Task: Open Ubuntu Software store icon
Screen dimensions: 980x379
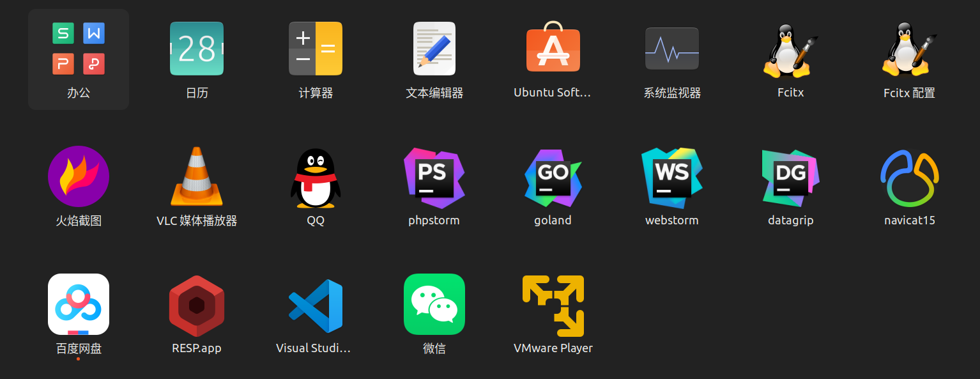Action: 553,47
